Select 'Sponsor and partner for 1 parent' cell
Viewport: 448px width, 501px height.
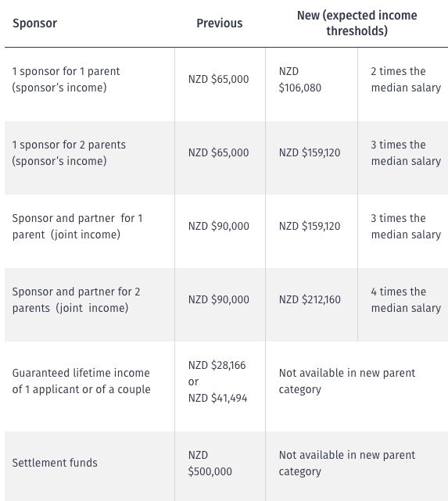[x=77, y=226]
